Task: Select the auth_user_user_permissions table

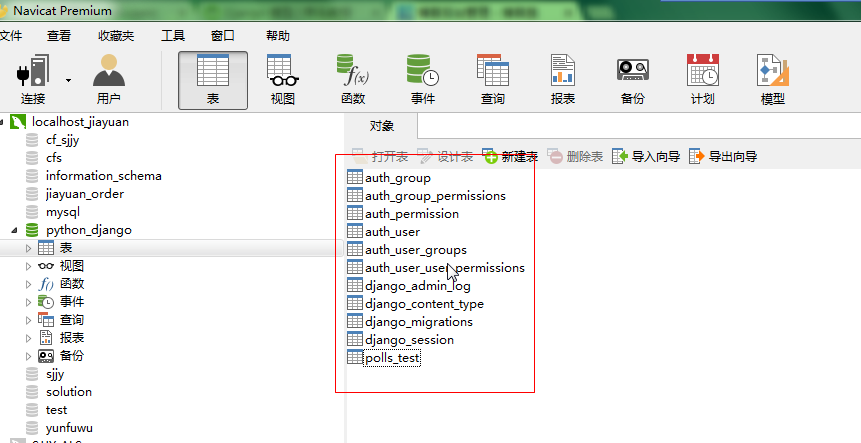Action: tap(445, 268)
